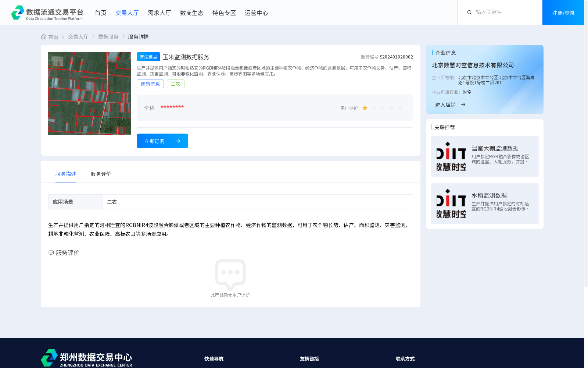The height and width of the screenshot is (368, 588).
Task: Open the 数商生态 navigation menu
Action: point(192,13)
